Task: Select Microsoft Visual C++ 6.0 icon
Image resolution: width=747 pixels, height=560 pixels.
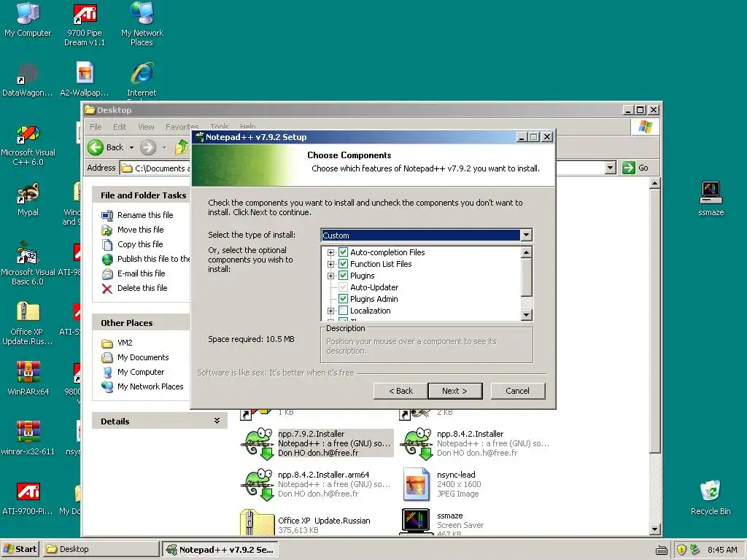Action: click(28, 145)
